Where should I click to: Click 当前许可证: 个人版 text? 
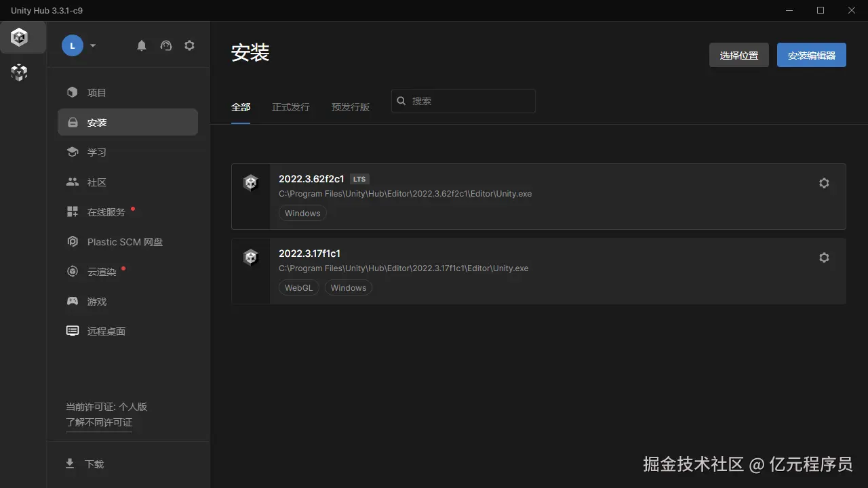click(106, 407)
